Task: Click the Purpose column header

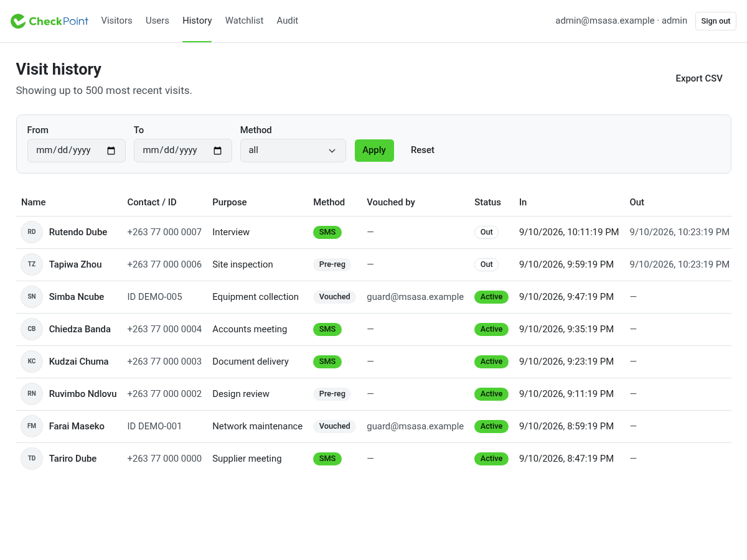Action: (x=230, y=202)
